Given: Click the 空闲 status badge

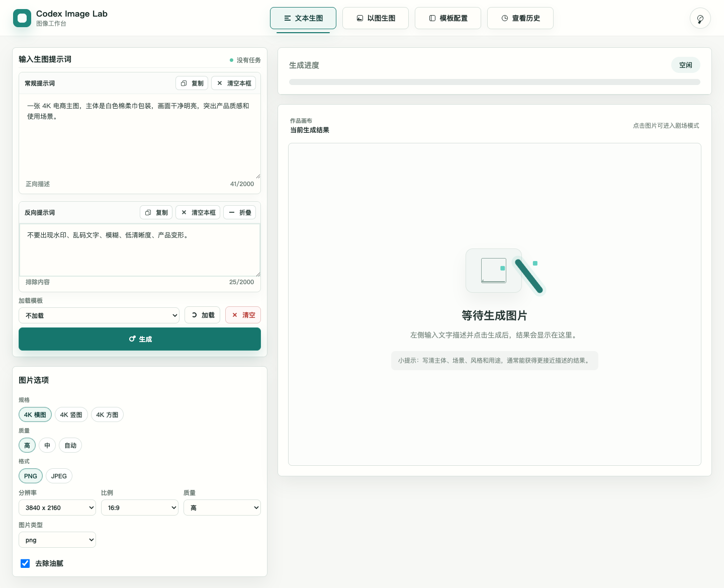Looking at the screenshot, I should (x=686, y=65).
